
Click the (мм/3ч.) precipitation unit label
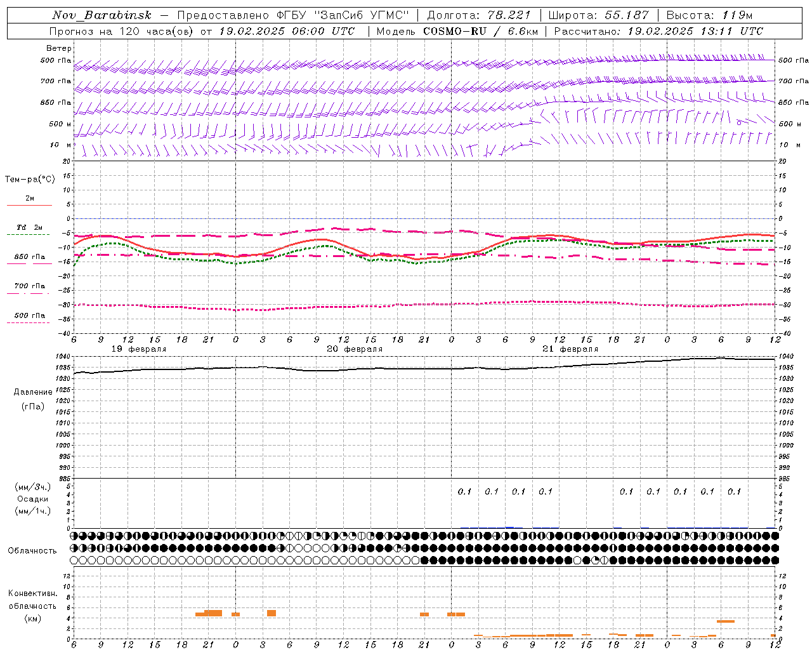click(x=33, y=487)
